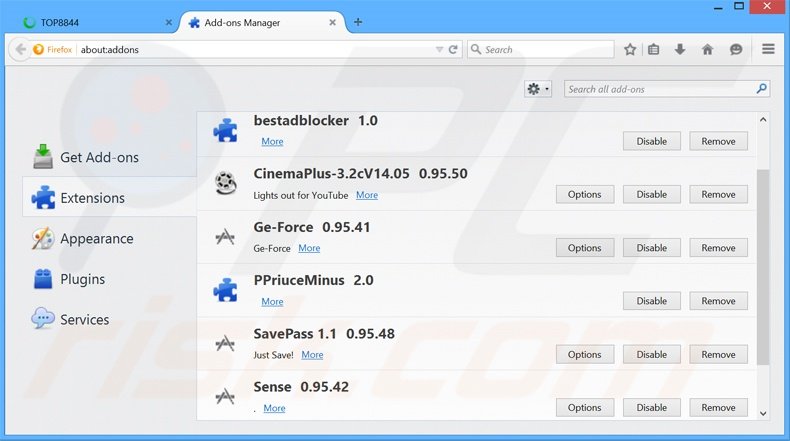Click the back navigation arrow

(x=20, y=49)
